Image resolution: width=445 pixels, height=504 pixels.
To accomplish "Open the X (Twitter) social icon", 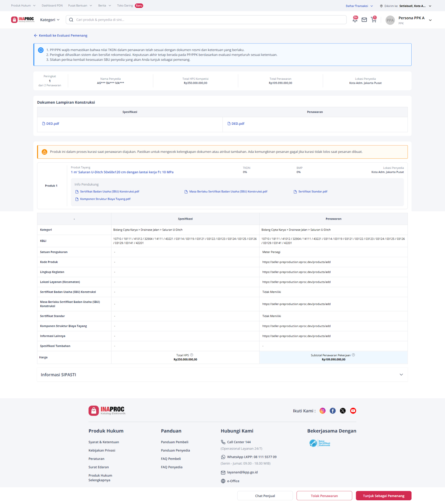I will click(x=343, y=411).
